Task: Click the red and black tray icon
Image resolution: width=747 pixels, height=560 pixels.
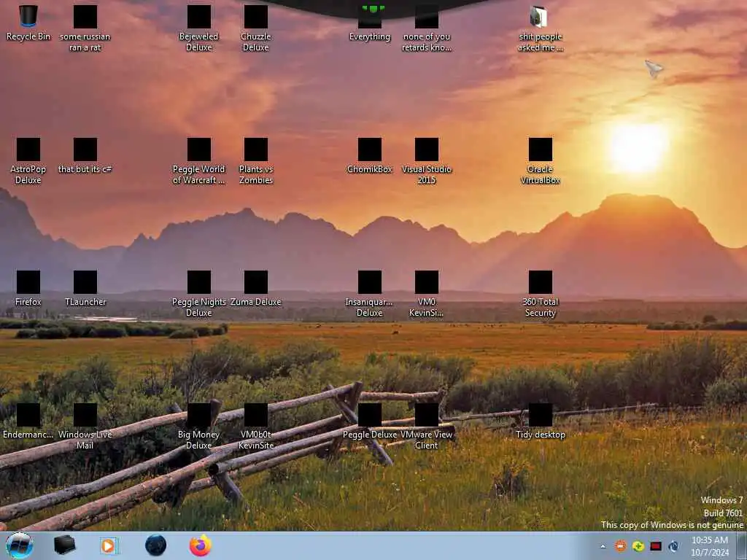Action: 656,546
